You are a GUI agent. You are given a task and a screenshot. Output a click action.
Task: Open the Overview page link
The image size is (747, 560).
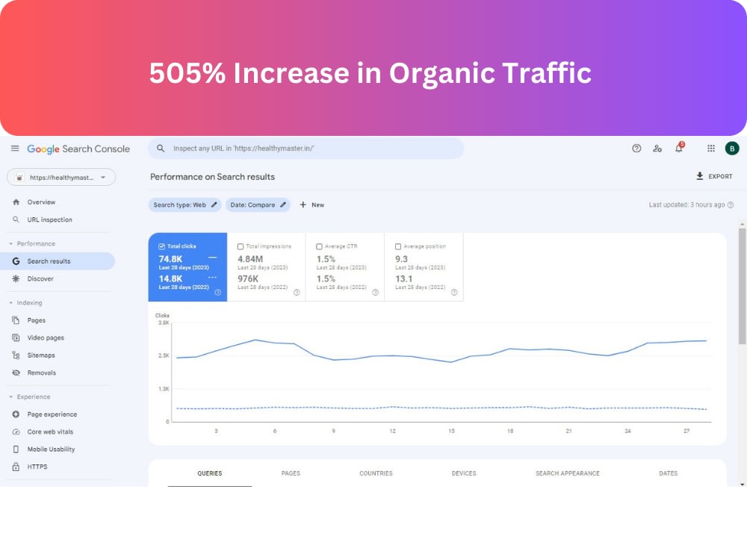click(x=41, y=202)
